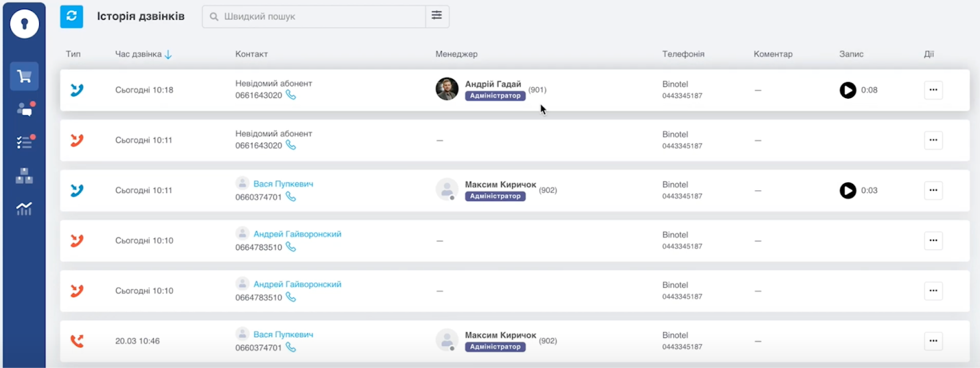Focus the Швидкий пошук search field

(314, 17)
